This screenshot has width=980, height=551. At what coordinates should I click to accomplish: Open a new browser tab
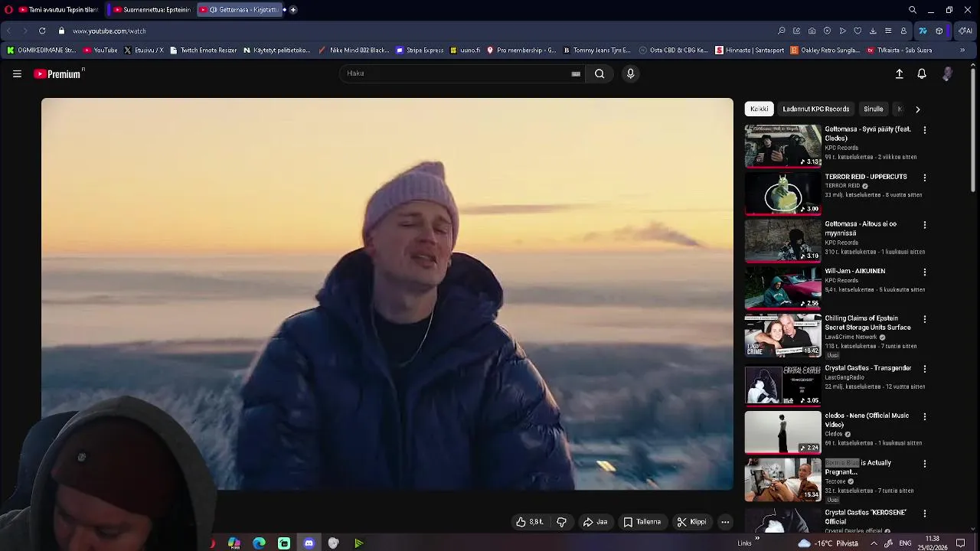tap(293, 10)
